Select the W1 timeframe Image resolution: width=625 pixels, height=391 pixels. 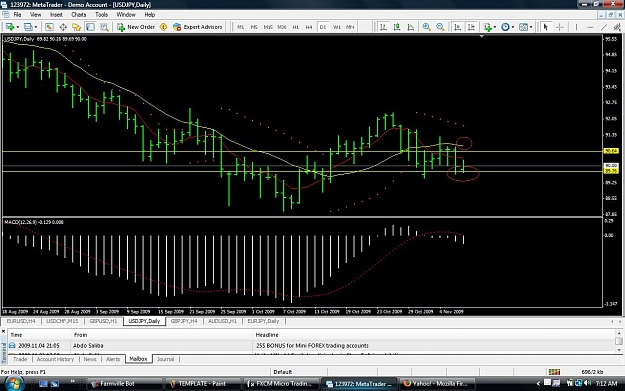click(x=337, y=27)
